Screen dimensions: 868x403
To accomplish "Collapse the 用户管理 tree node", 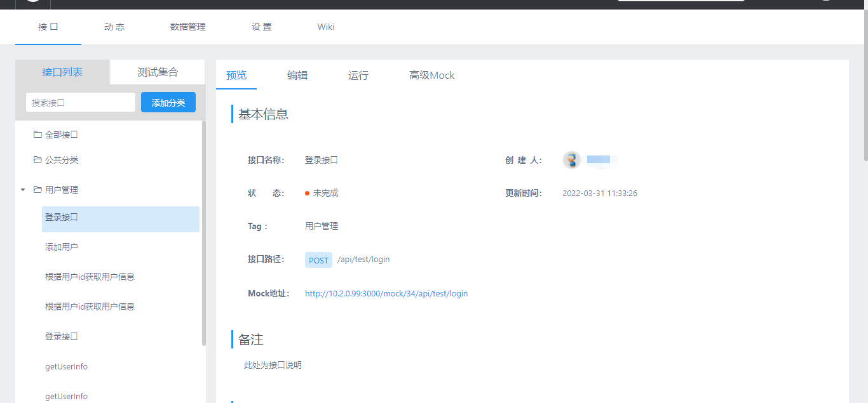I will pos(24,189).
